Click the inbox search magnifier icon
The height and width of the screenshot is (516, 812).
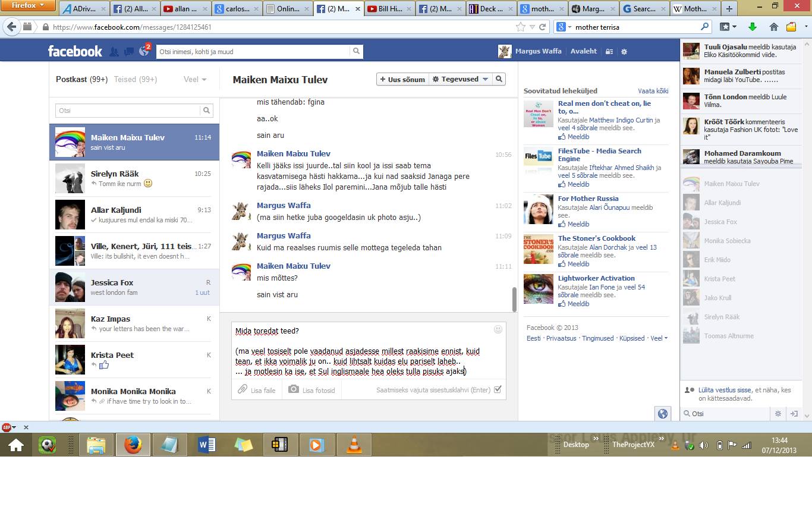(206, 111)
